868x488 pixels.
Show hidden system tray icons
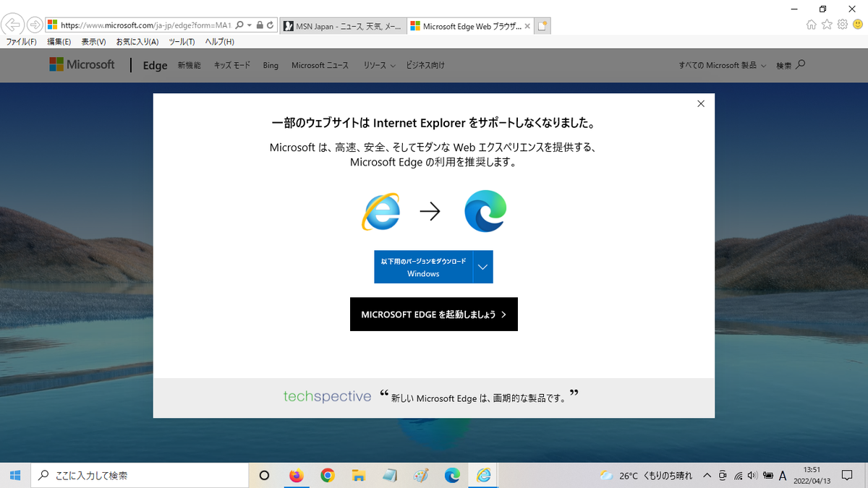click(x=707, y=475)
